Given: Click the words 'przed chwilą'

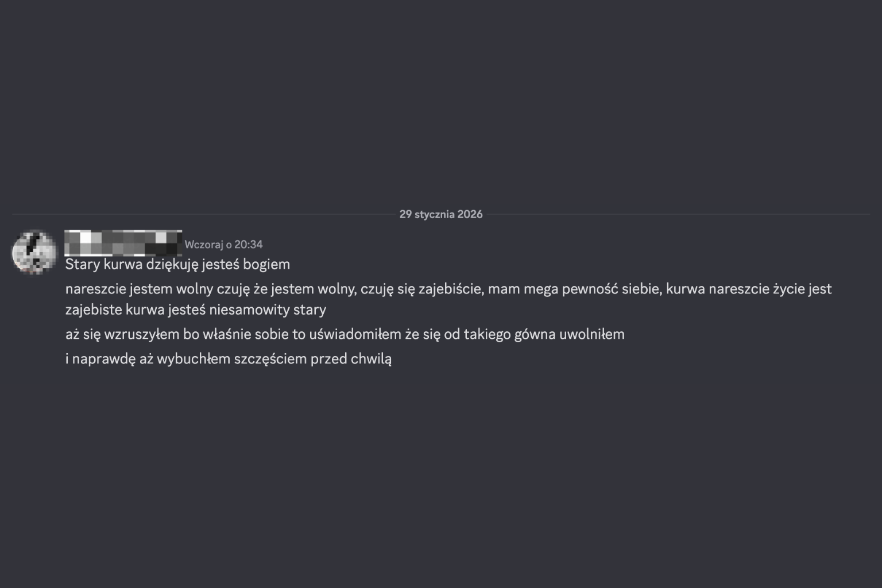Looking at the screenshot, I should coord(351,359).
